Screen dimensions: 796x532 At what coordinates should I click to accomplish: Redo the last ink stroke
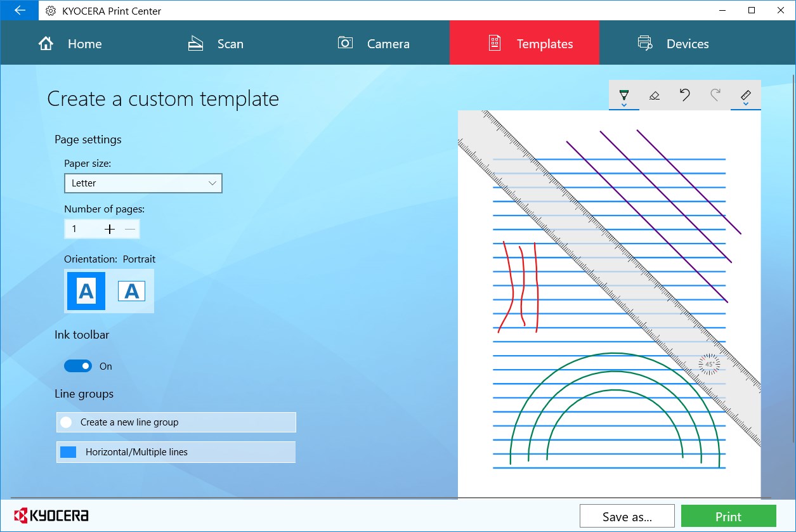tap(715, 95)
